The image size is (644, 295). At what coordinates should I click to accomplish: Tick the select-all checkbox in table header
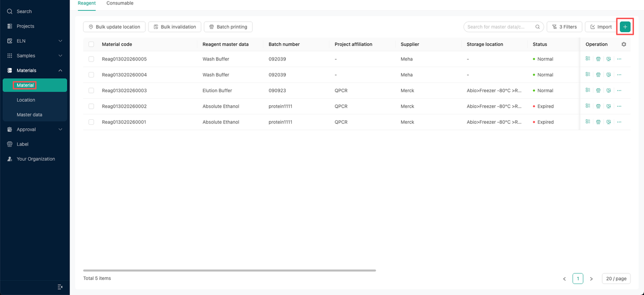91,44
